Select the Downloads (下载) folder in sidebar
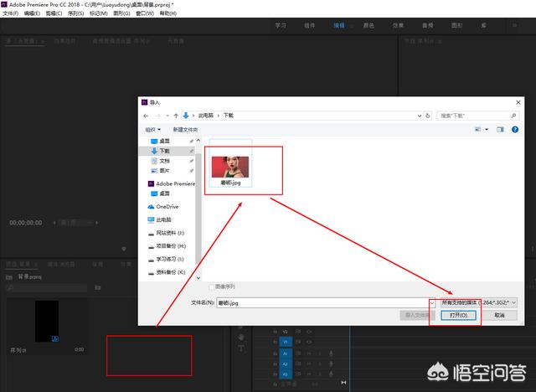Image resolution: width=536 pixels, height=392 pixels. pyautogui.click(x=164, y=150)
